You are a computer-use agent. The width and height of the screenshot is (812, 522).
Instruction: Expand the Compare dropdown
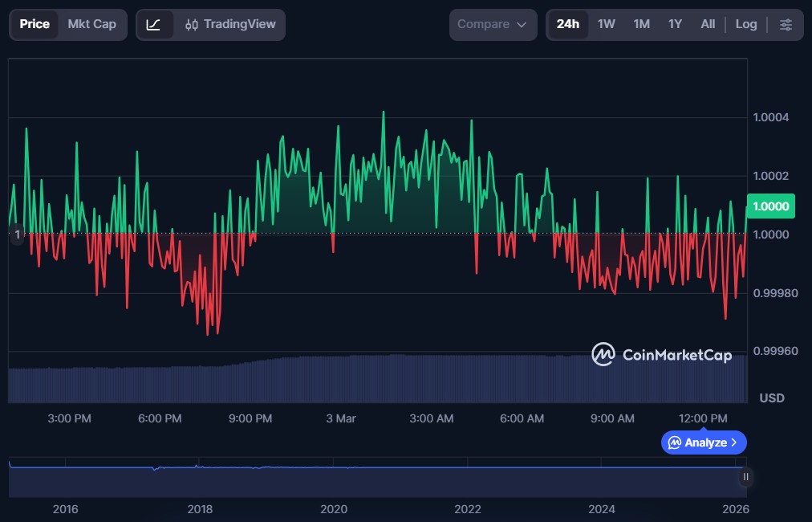click(492, 24)
